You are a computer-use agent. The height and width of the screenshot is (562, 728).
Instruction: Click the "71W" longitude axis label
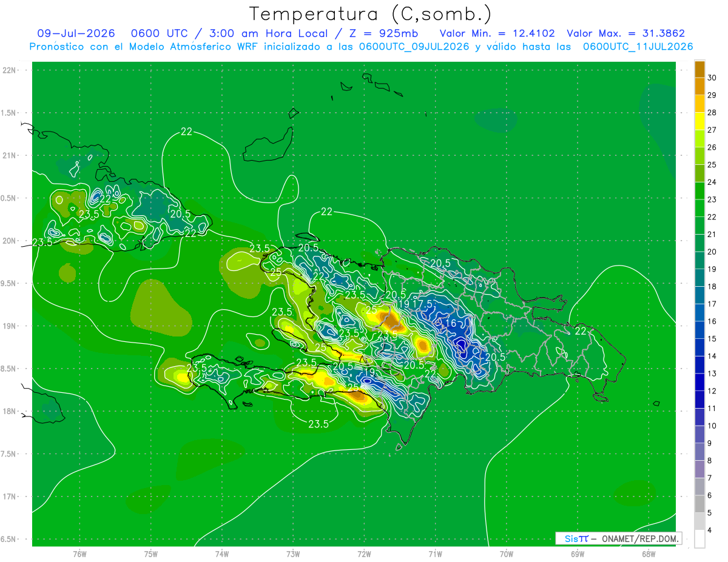click(435, 554)
